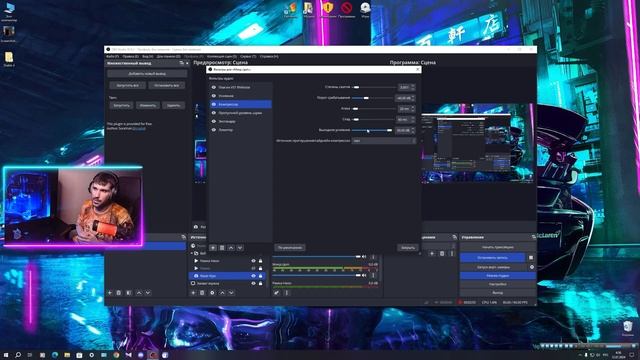
Task: Open Recycle Bin desktop icon
Action: pos(628,328)
